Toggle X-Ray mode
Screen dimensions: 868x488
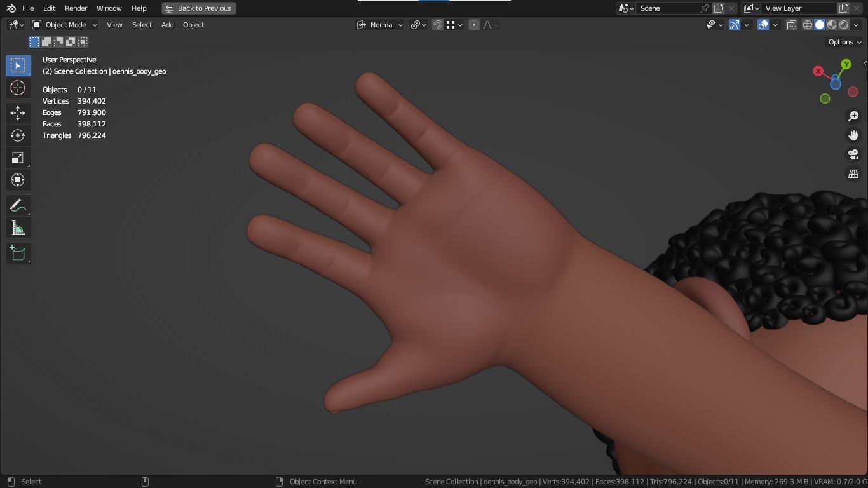(792, 25)
